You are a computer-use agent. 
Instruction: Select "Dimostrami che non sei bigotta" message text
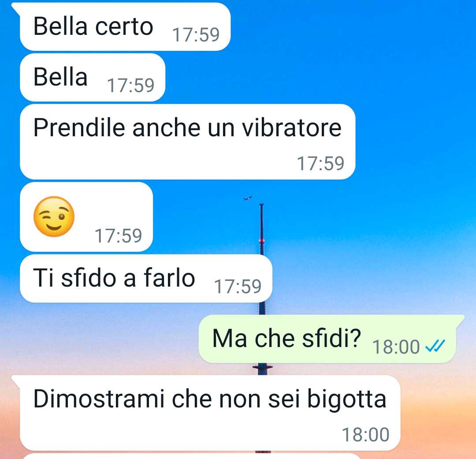coord(210,399)
